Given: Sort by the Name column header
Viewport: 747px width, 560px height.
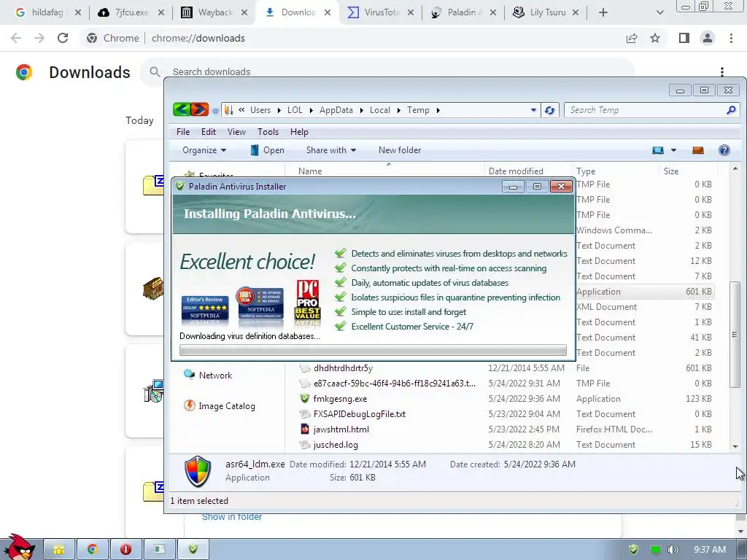Looking at the screenshot, I should coord(384,171).
